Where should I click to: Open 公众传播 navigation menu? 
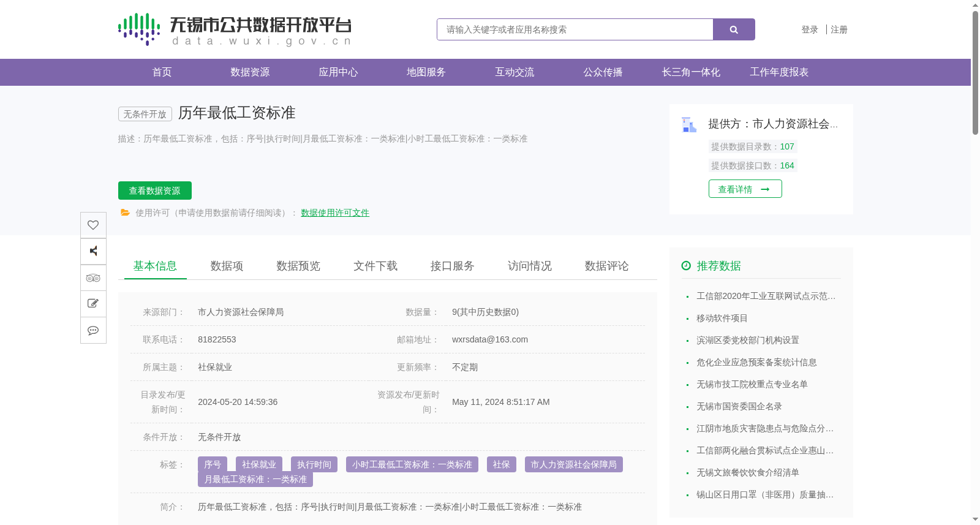click(603, 72)
